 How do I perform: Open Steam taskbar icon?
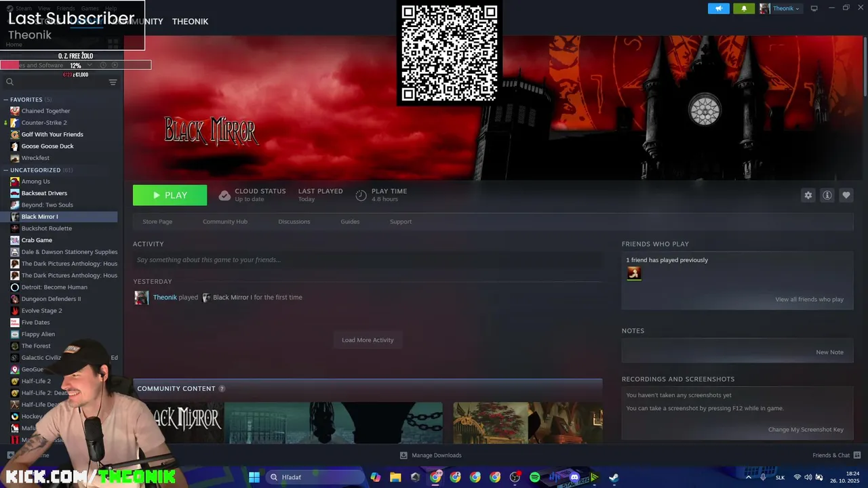click(x=614, y=477)
